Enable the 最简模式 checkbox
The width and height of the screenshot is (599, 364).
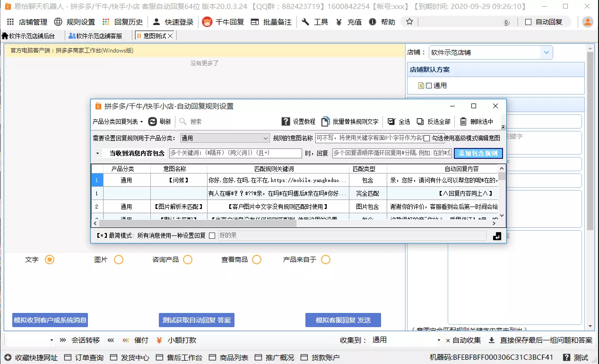point(212,235)
